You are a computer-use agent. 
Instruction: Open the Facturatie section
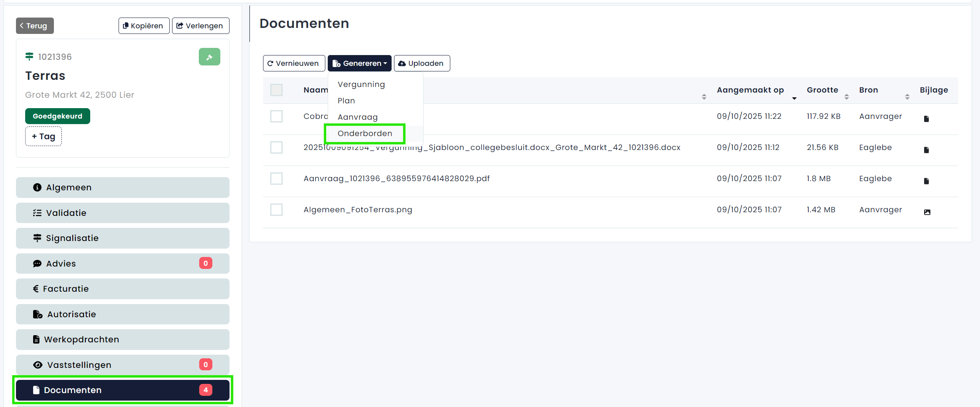click(x=123, y=289)
